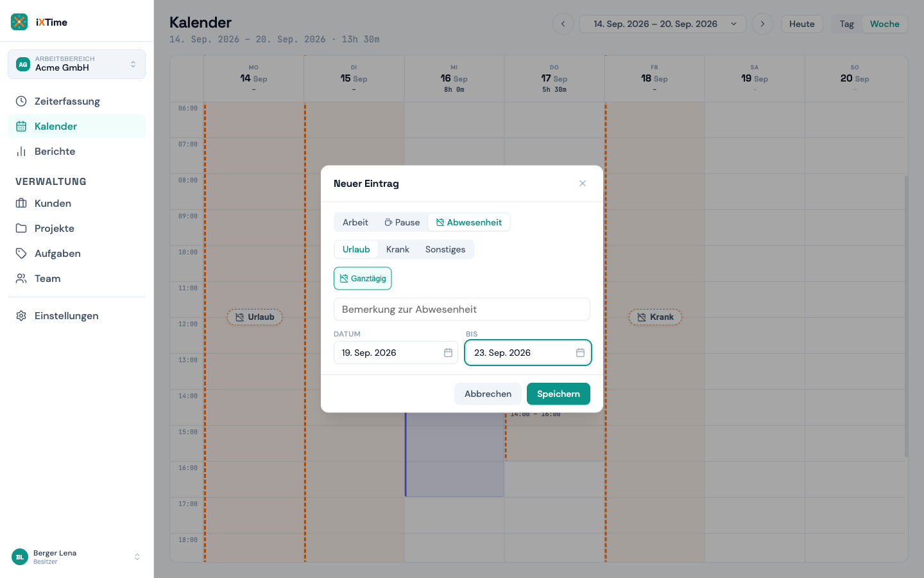
Task: Expand the Berger Lena user menu
Action: coord(76,557)
